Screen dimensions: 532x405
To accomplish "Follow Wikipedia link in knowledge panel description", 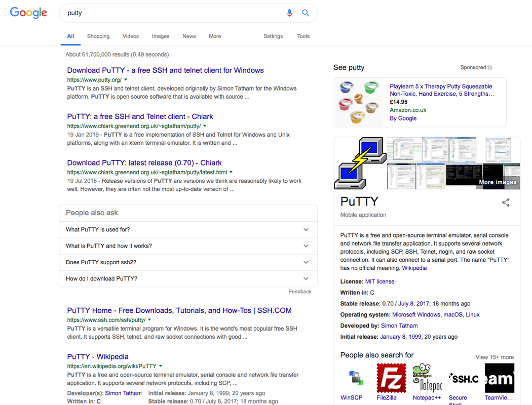I will tap(414, 268).
